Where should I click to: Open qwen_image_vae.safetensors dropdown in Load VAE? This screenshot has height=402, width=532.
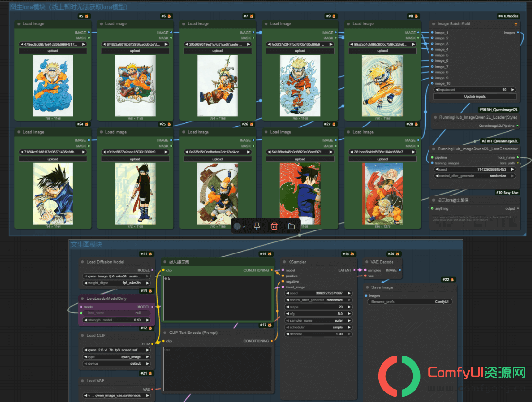[117, 395]
